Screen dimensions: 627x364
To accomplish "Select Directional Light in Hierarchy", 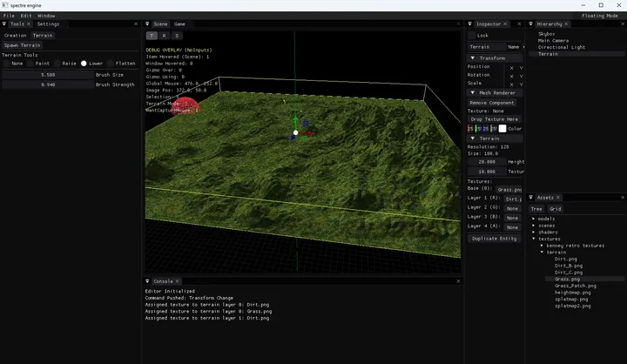I will pyautogui.click(x=562, y=47).
